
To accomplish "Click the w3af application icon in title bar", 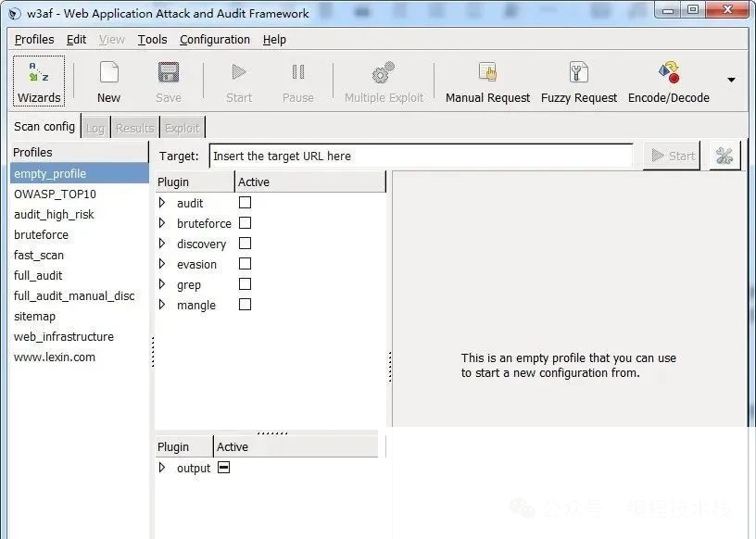I will pos(15,14).
